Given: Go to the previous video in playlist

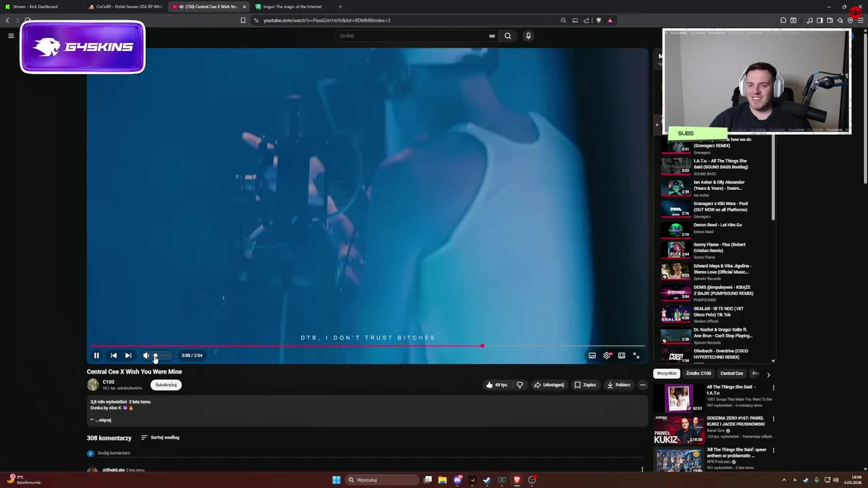Looking at the screenshot, I should [x=113, y=355].
